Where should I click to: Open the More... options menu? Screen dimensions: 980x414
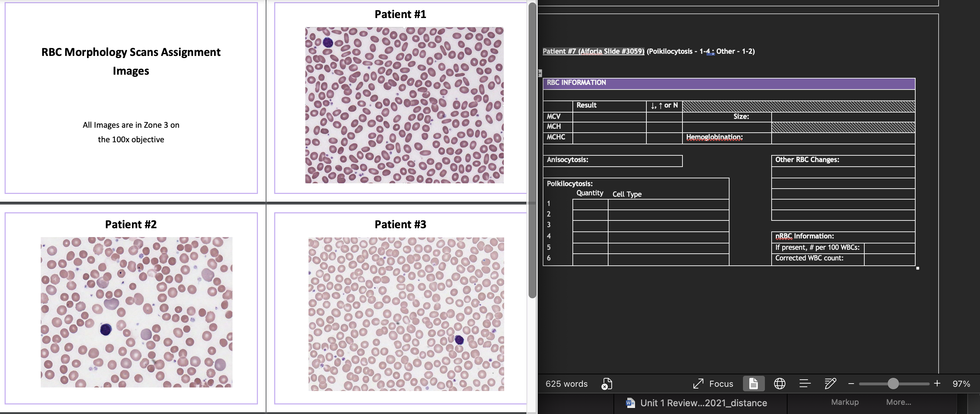tap(899, 402)
